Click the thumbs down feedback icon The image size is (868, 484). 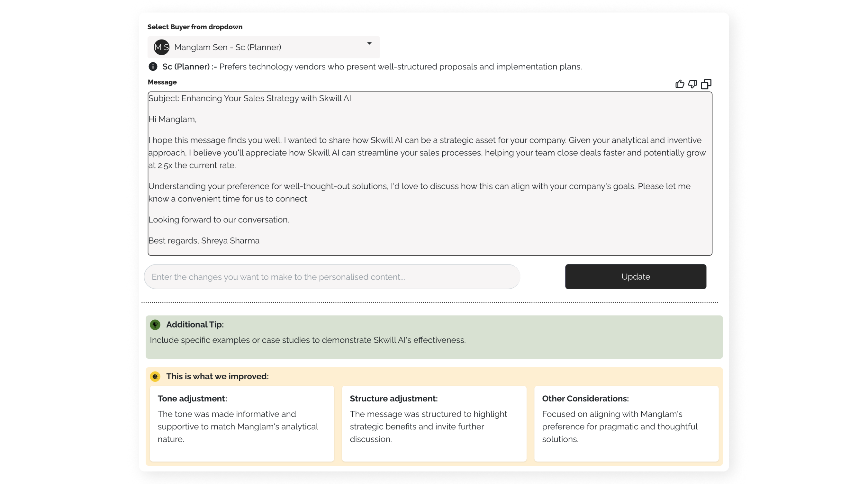click(692, 84)
